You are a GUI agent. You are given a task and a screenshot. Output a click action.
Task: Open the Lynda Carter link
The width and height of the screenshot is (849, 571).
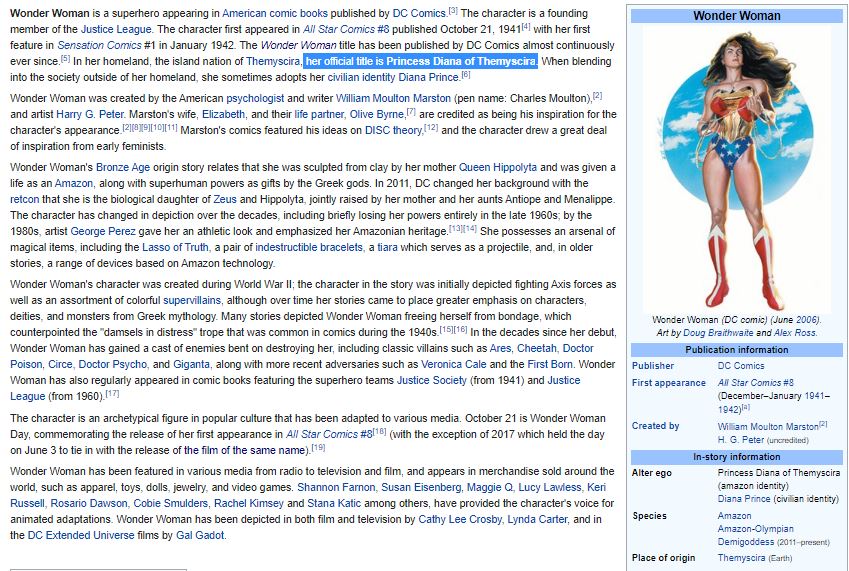pos(537,520)
